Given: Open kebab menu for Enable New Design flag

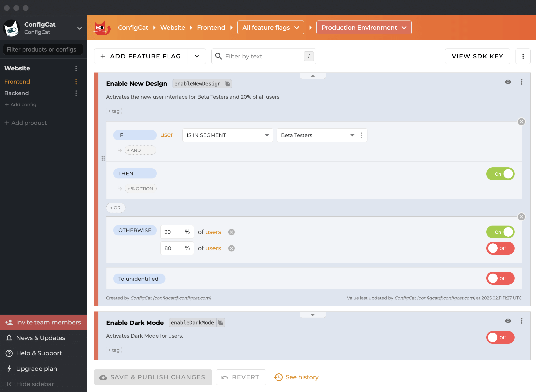Looking at the screenshot, I should 522,82.
